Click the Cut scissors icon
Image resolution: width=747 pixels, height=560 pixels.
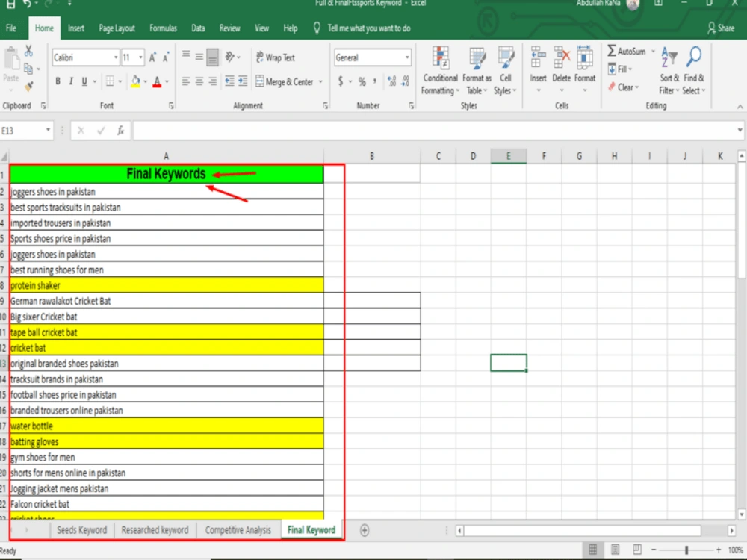click(x=28, y=51)
